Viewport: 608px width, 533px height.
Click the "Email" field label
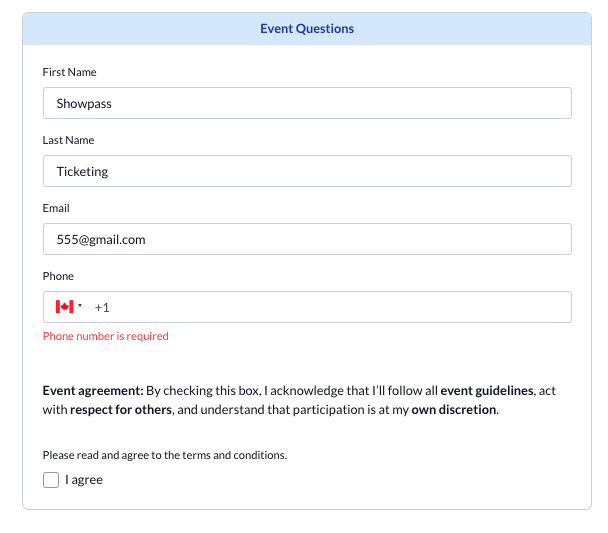coord(56,208)
